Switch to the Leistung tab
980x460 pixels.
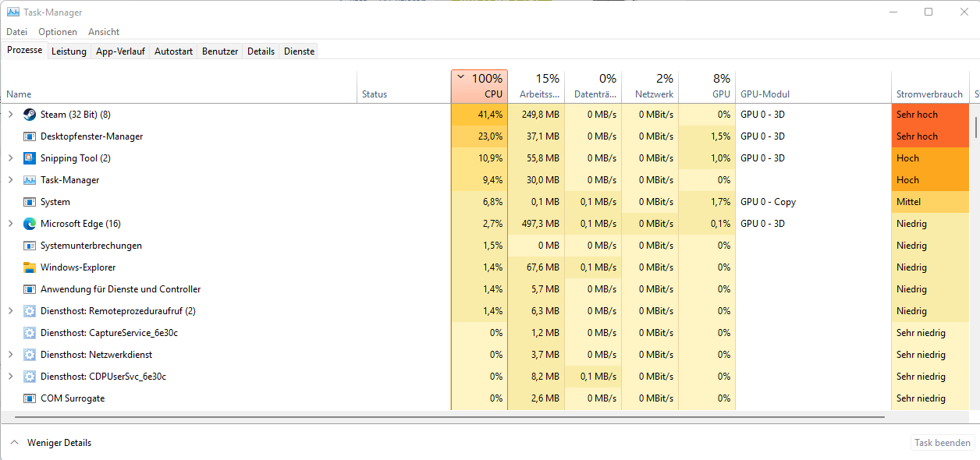69,51
